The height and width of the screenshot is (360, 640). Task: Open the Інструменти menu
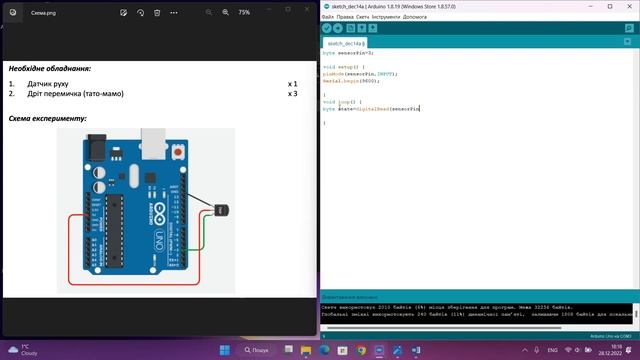click(386, 17)
